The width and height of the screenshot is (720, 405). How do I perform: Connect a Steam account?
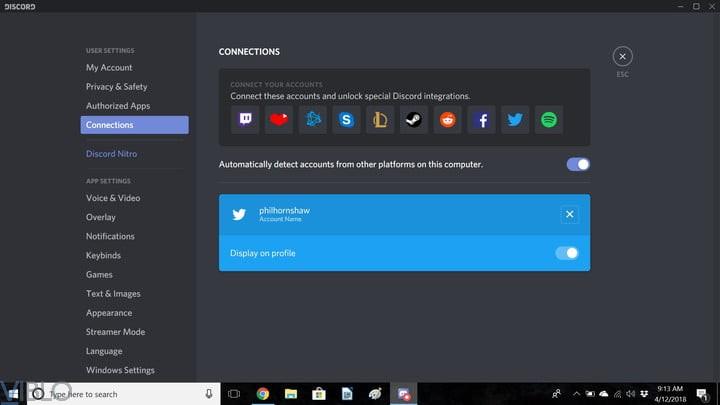[x=414, y=120]
